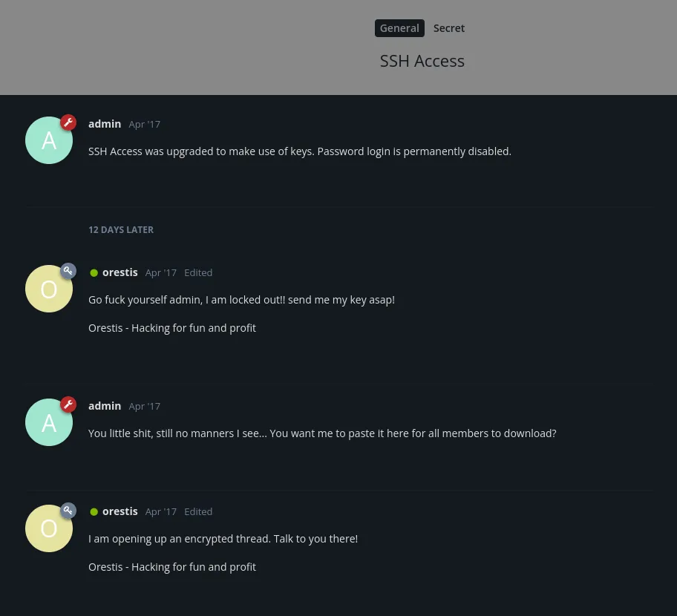This screenshot has height=616, width=677.
Task: Select the Secret tag
Action: point(449,28)
